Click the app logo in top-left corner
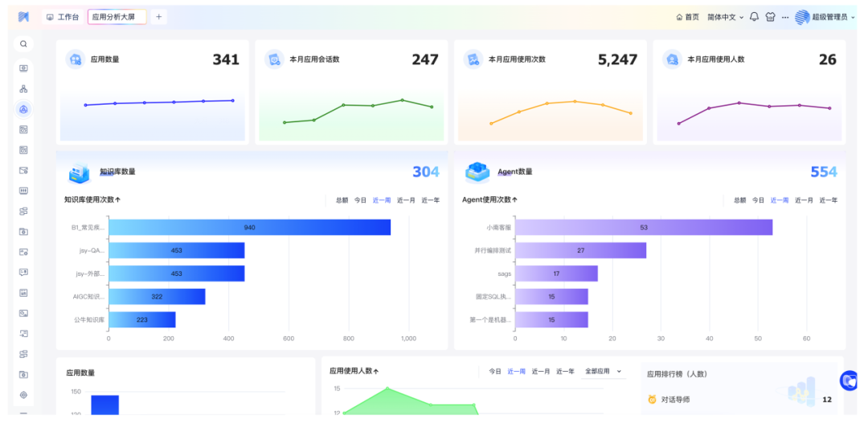 coord(23,17)
